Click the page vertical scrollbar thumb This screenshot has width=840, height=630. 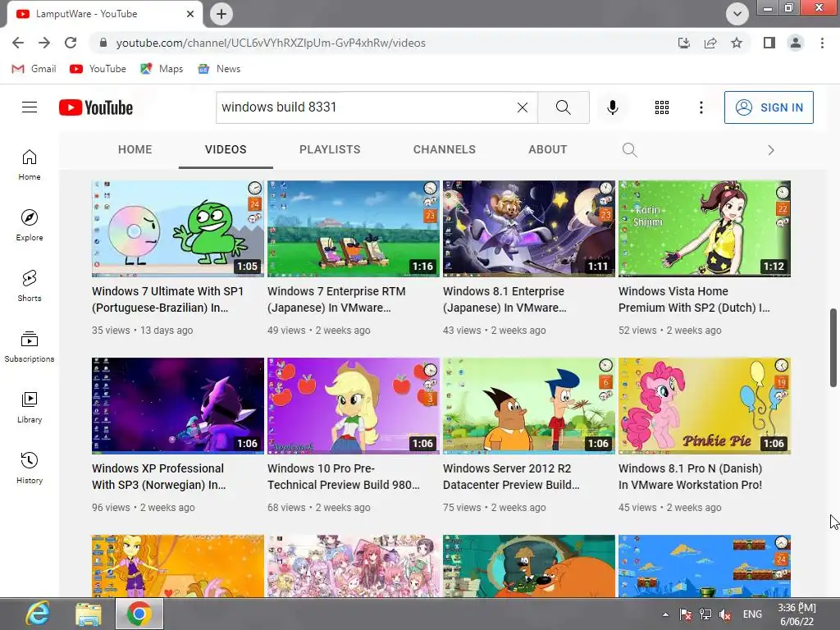[833, 347]
